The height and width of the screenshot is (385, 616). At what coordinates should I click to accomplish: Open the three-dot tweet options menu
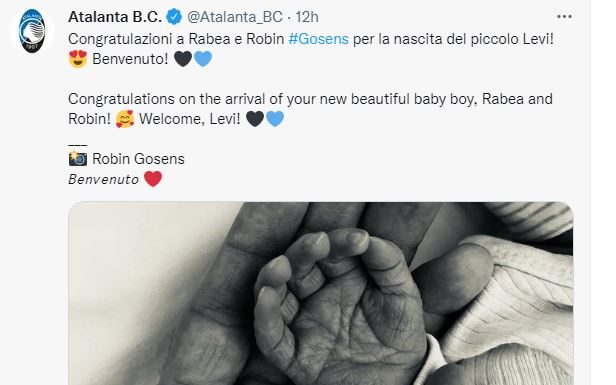tap(564, 16)
